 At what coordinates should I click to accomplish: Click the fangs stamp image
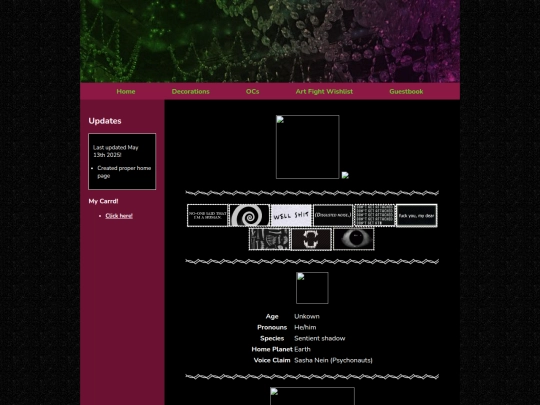tap(312, 239)
